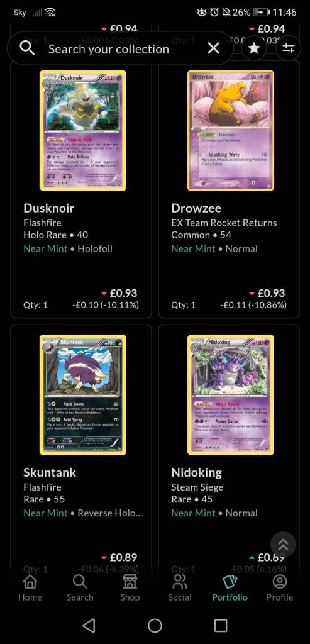Image resolution: width=310 pixels, height=644 pixels.
Task: Tap the scroll-to-top double chevron button
Action: pyautogui.click(x=284, y=545)
